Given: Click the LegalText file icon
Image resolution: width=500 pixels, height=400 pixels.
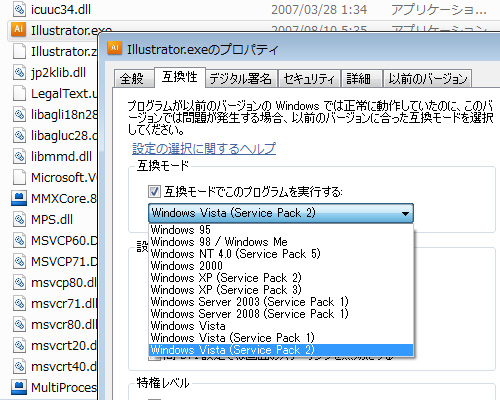Looking at the screenshot, I should [19, 93].
